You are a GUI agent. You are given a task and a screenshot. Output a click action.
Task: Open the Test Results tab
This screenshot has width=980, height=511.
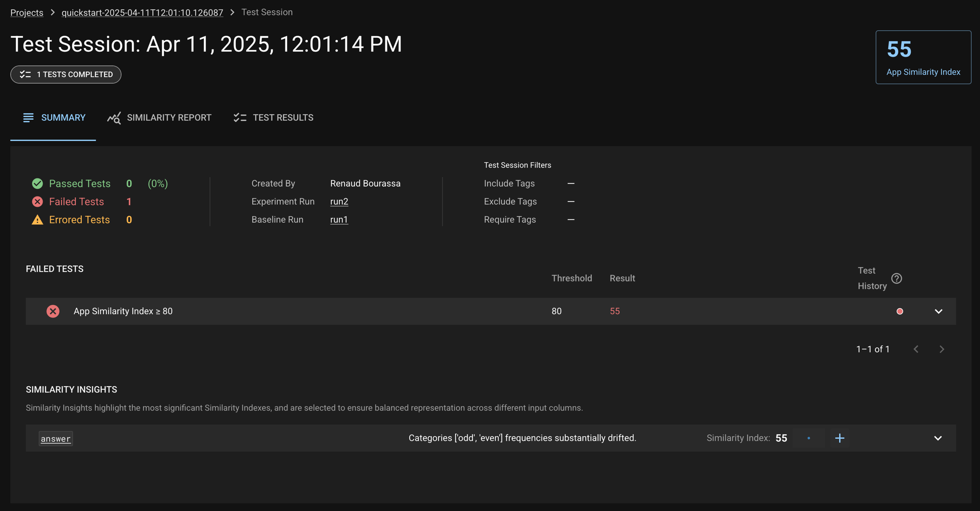coord(273,118)
